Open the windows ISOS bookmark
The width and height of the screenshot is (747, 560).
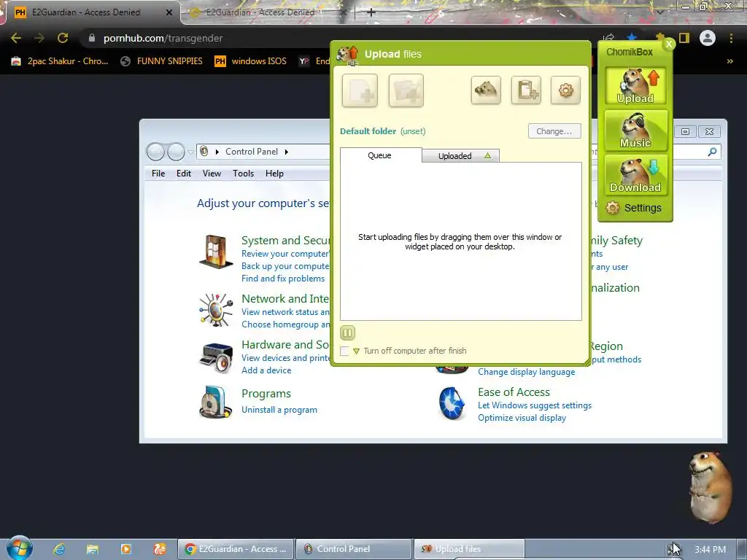(251, 61)
